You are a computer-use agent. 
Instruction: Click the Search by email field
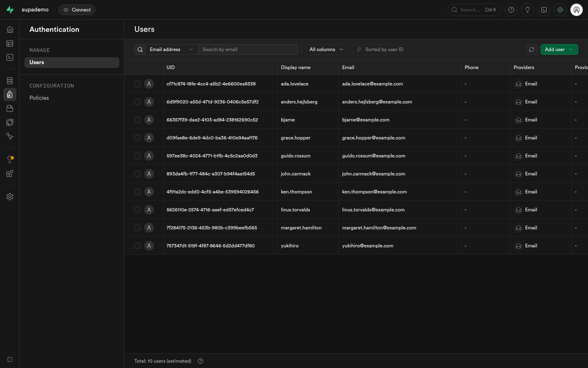(248, 49)
